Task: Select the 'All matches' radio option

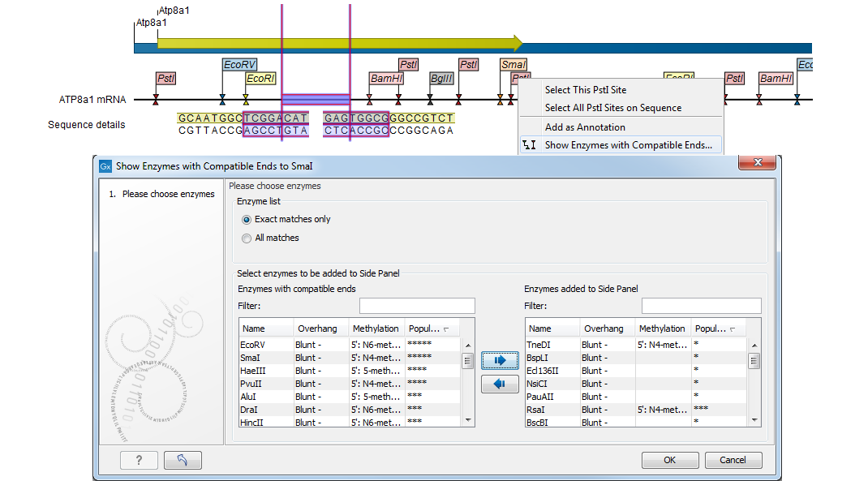Action: tap(247, 238)
